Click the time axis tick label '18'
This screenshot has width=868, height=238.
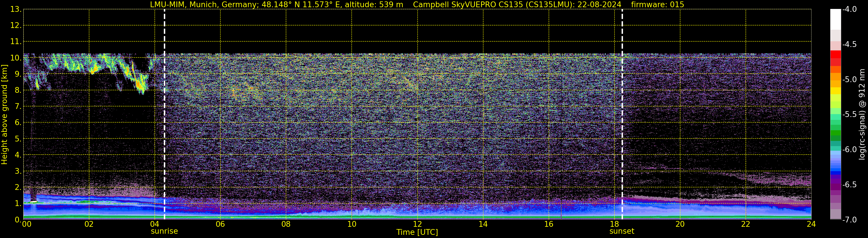(x=615, y=224)
